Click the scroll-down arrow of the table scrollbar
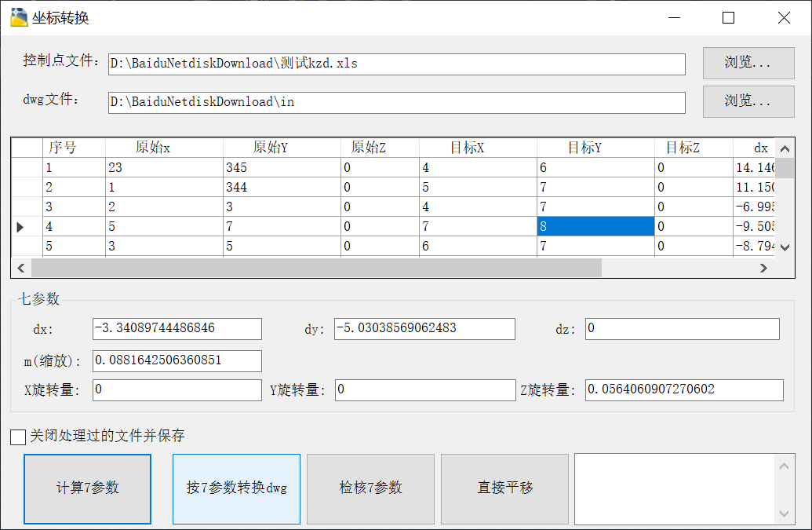This screenshot has width=812, height=530. [x=785, y=247]
